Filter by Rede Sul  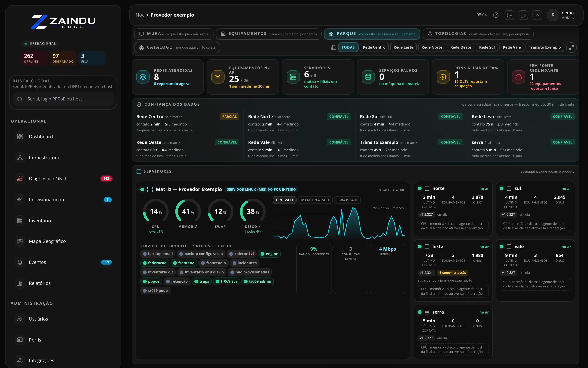click(487, 47)
